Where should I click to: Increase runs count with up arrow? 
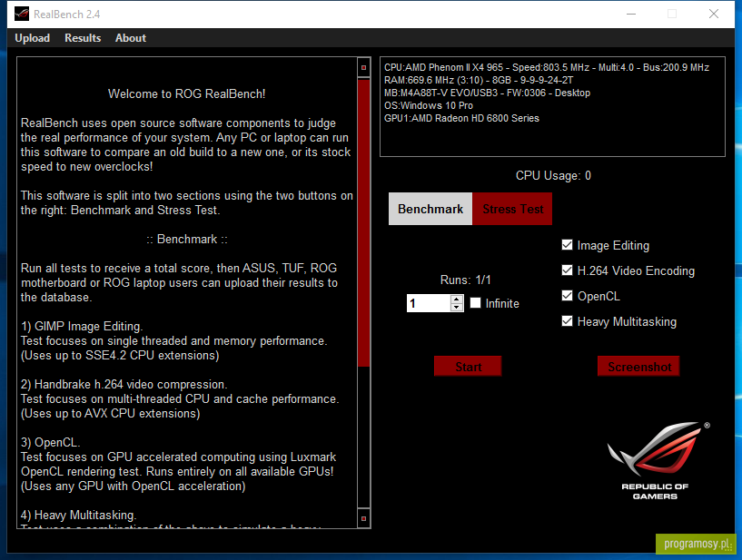456,299
